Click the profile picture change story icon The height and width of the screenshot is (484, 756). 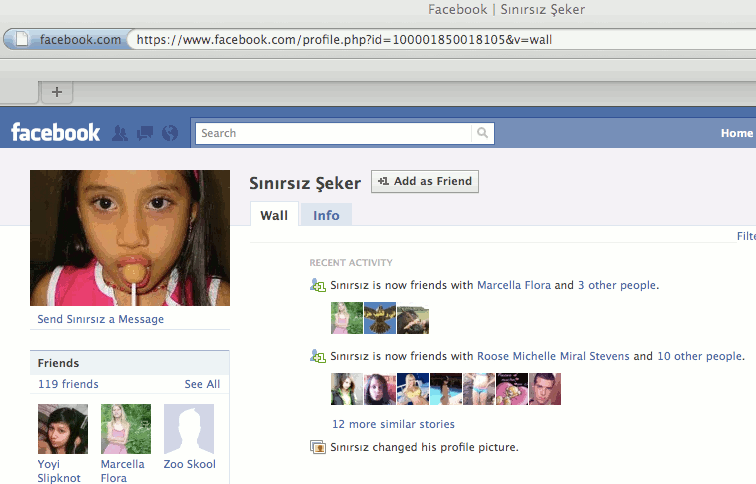[318, 447]
